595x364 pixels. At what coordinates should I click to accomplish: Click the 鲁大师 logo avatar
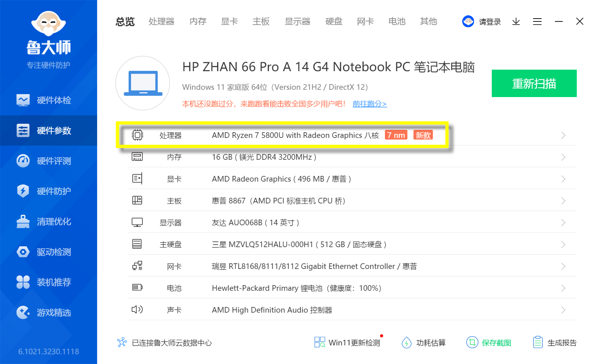pos(49,24)
